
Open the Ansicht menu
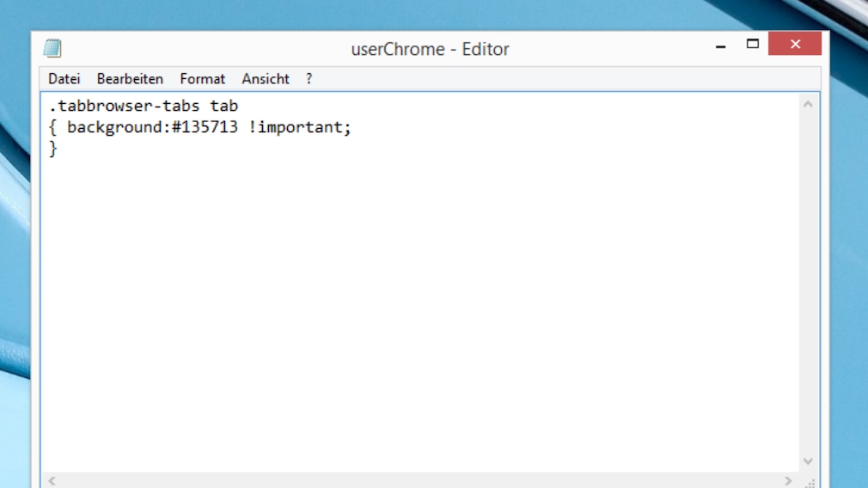[266, 79]
